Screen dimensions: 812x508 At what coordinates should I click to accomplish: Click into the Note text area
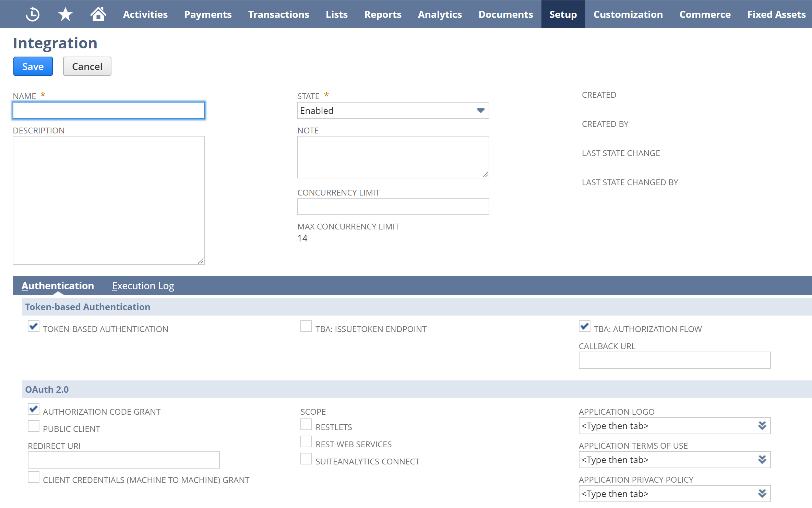(x=393, y=157)
